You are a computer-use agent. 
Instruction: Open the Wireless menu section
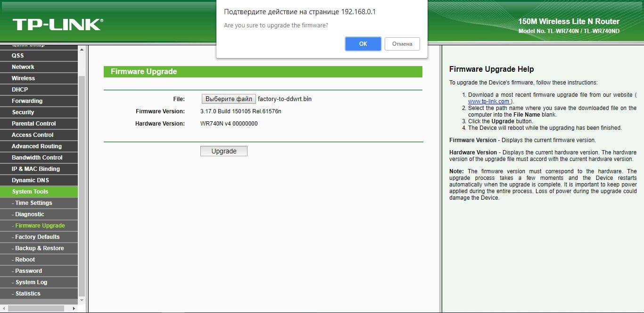[x=39, y=78]
